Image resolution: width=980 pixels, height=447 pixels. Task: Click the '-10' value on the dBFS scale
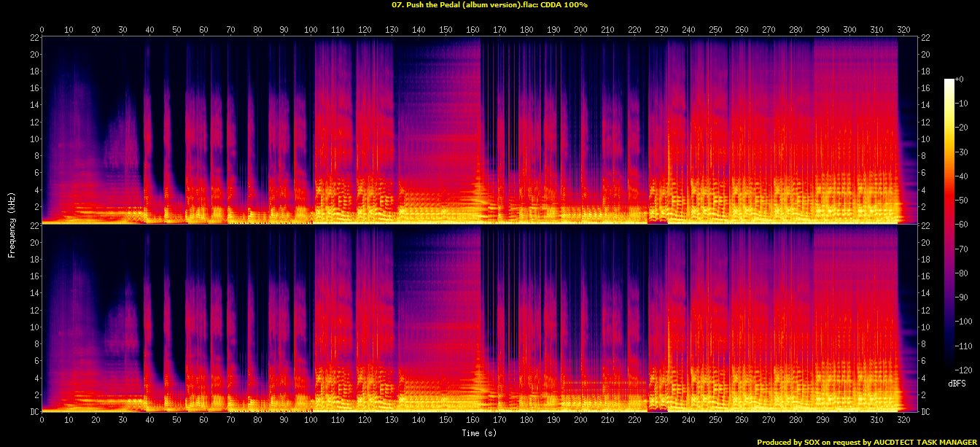coord(962,103)
